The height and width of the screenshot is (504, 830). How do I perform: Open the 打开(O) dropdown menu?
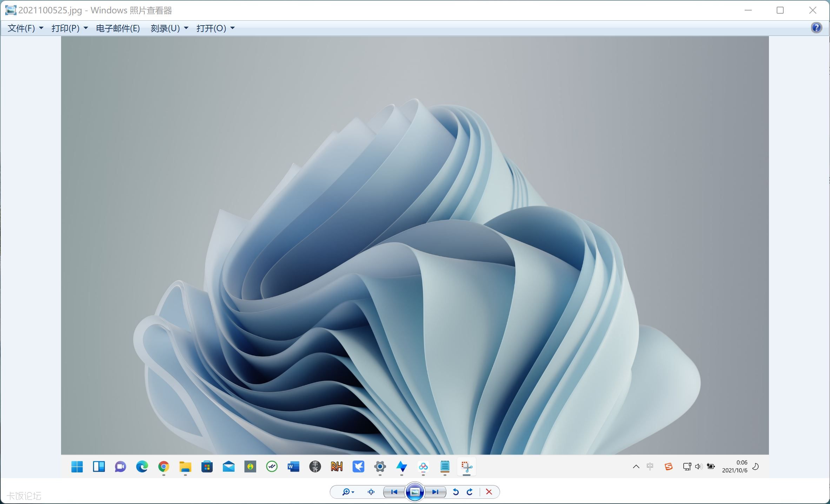click(x=215, y=28)
